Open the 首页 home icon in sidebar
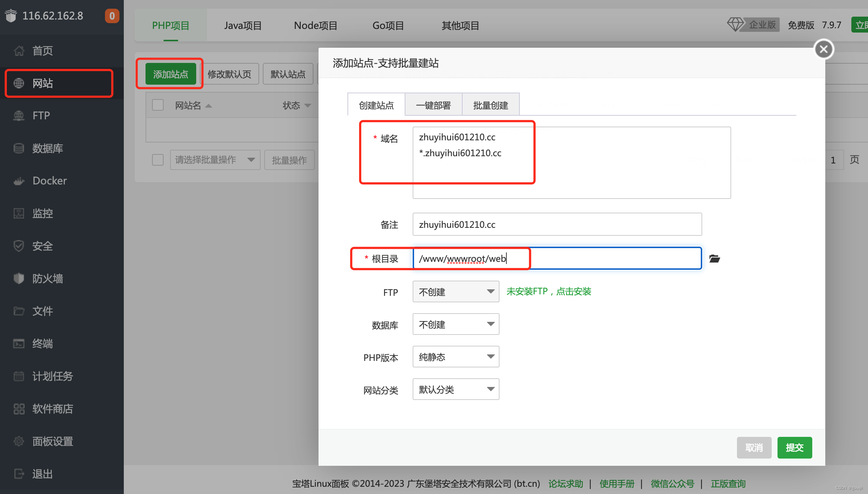Image resolution: width=868 pixels, height=494 pixels. pyautogui.click(x=19, y=51)
